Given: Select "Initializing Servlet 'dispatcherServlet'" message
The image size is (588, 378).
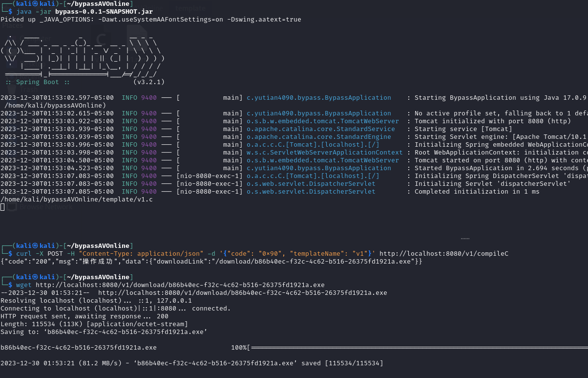Looking at the screenshot, I should point(493,184).
